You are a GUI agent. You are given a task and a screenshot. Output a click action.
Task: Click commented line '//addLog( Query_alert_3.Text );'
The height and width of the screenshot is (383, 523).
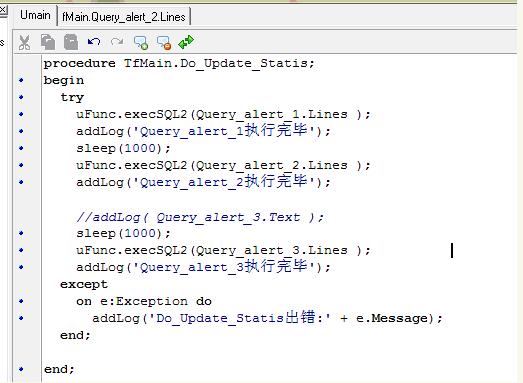click(x=200, y=218)
